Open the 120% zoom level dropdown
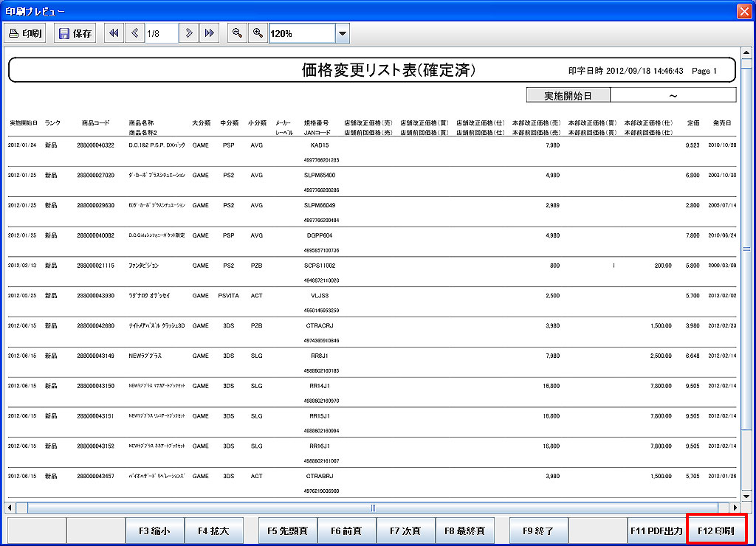 (342, 33)
